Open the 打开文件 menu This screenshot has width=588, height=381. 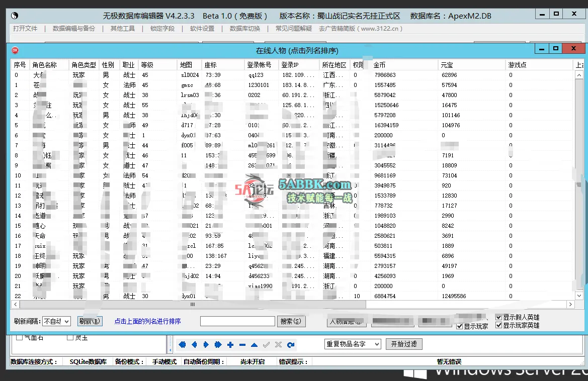[x=25, y=29]
